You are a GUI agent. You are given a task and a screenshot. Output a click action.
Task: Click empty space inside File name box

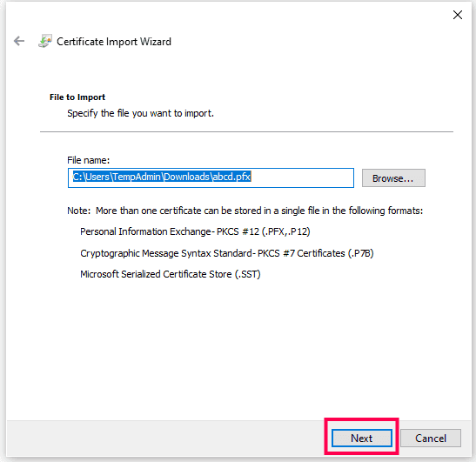pos(302,177)
